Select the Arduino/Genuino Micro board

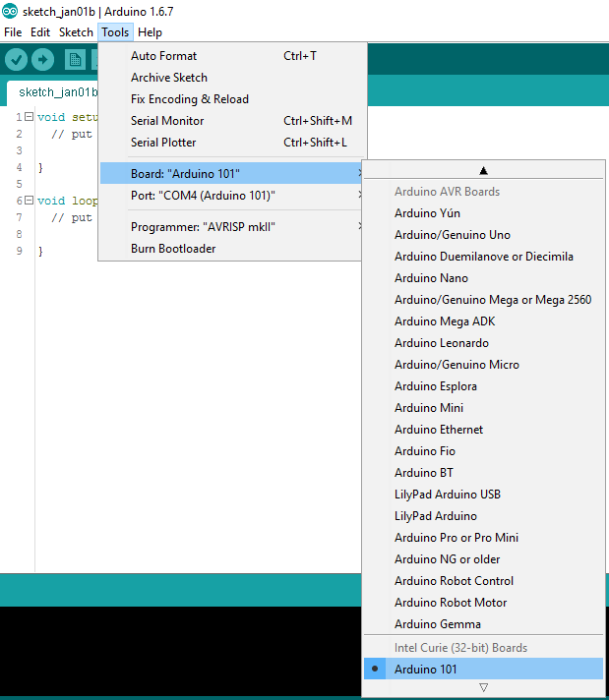[483, 365]
